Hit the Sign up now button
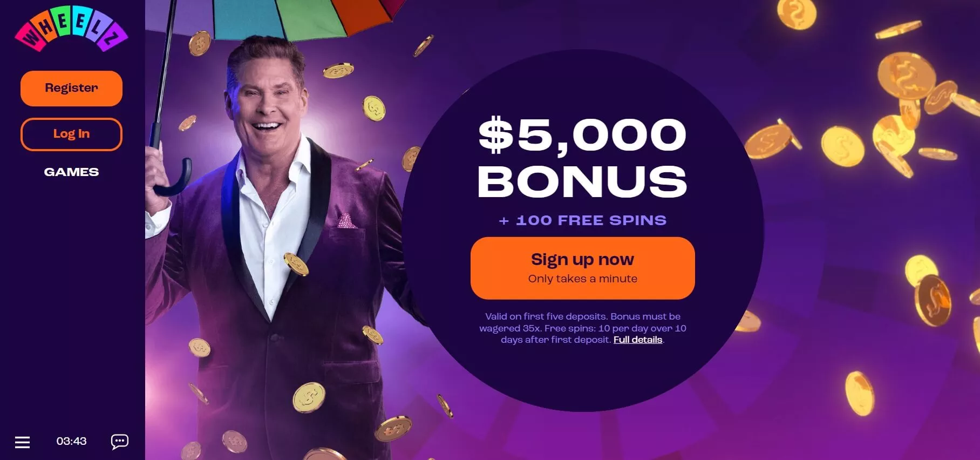Viewport: 980px width, 460px height. [582, 268]
